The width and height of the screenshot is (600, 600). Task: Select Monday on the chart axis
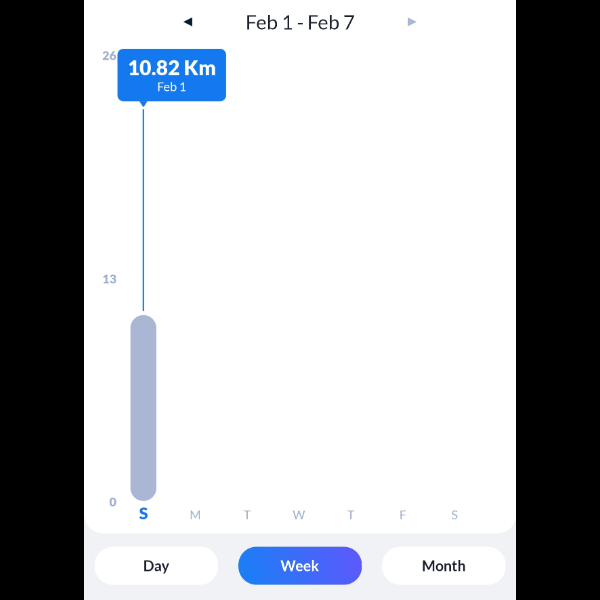click(195, 515)
